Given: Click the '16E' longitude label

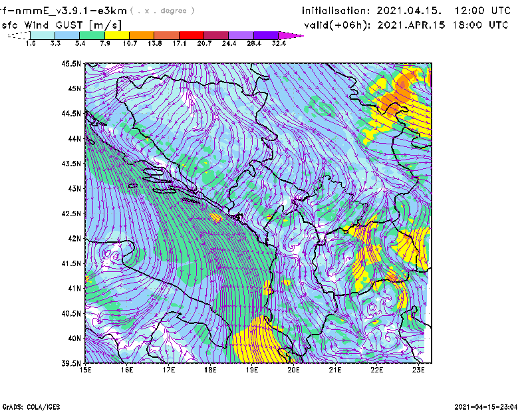Looking at the screenshot, I should coord(127,370).
